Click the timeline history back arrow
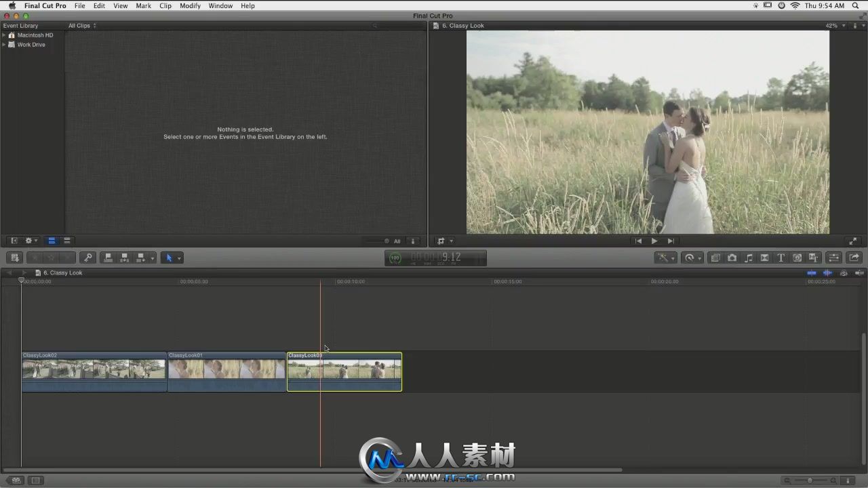868x488 pixels. click(10, 272)
